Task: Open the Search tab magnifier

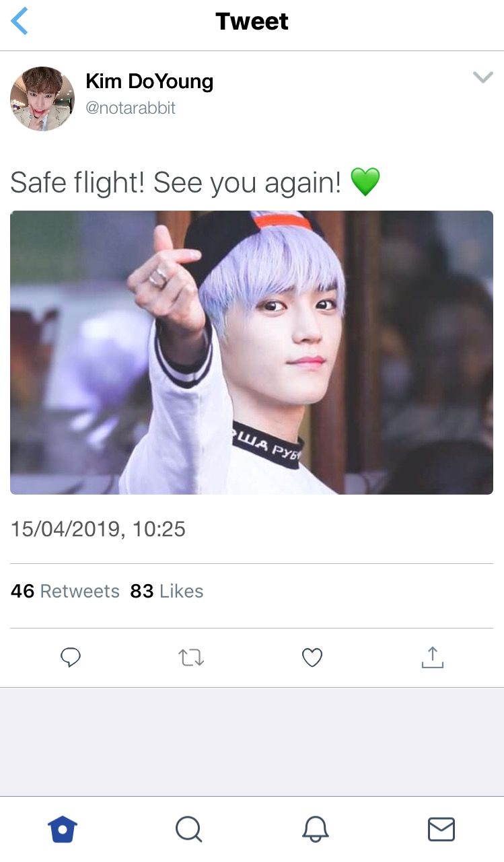Action: click(x=189, y=829)
